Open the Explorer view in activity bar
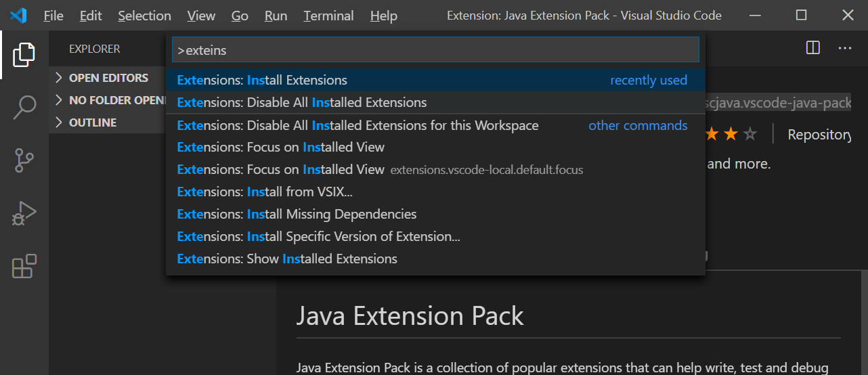 point(24,54)
